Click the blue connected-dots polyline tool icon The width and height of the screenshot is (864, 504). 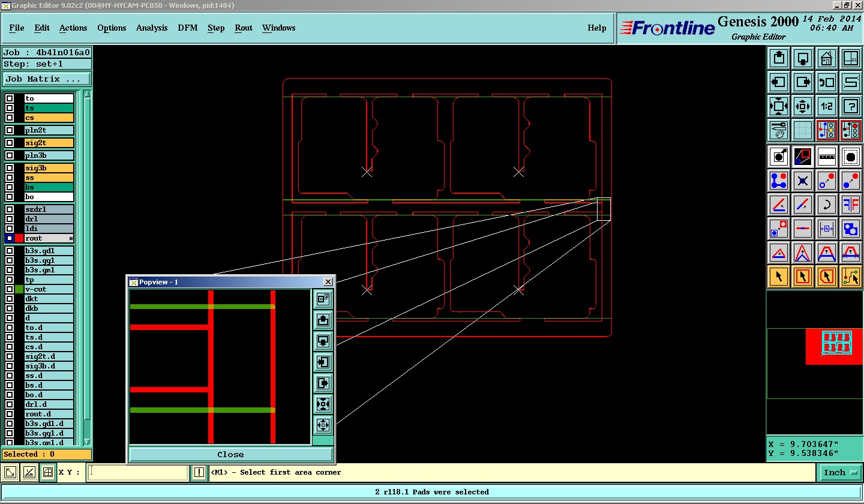click(x=779, y=181)
